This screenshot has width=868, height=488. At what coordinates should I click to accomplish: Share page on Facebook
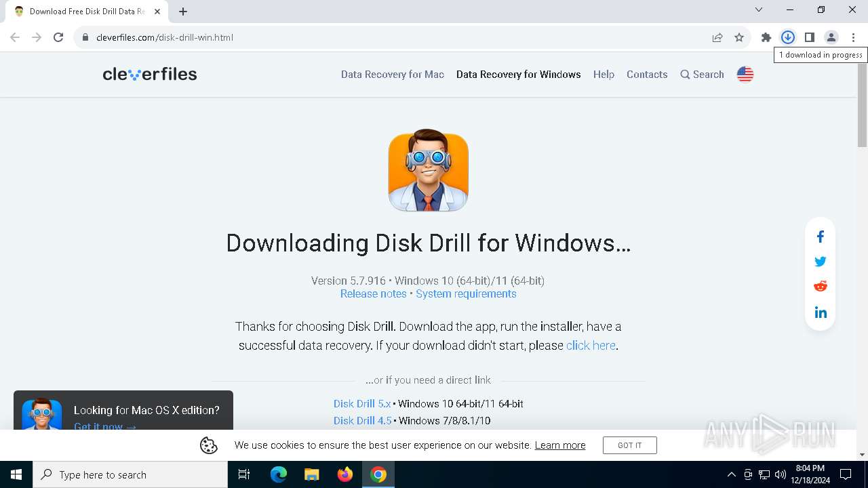pos(821,237)
